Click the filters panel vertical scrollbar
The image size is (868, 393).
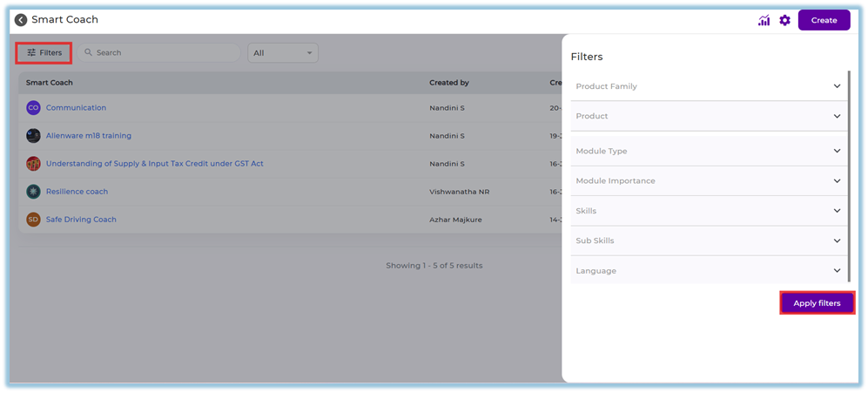[850, 174]
